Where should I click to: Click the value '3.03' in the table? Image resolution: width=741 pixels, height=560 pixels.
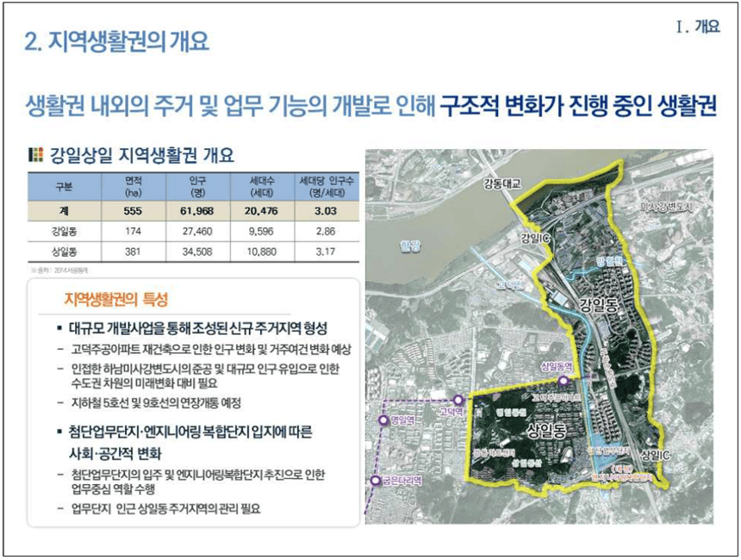tap(326, 211)
